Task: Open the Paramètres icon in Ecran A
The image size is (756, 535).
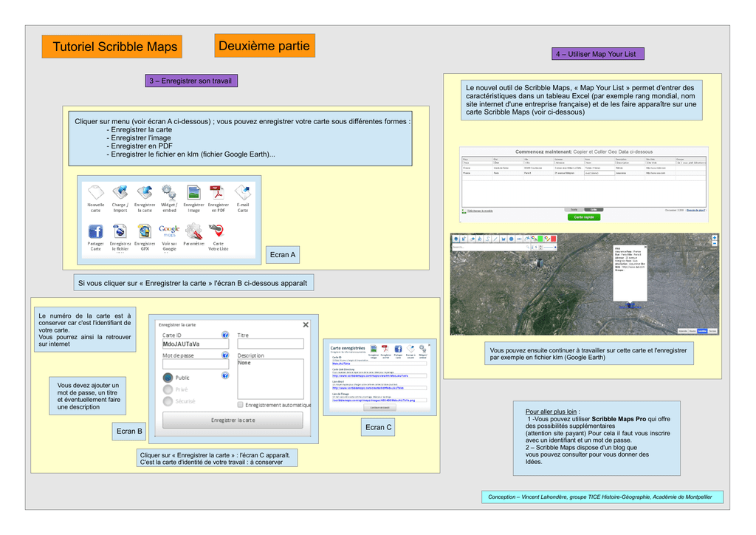Action: (194, 231)
